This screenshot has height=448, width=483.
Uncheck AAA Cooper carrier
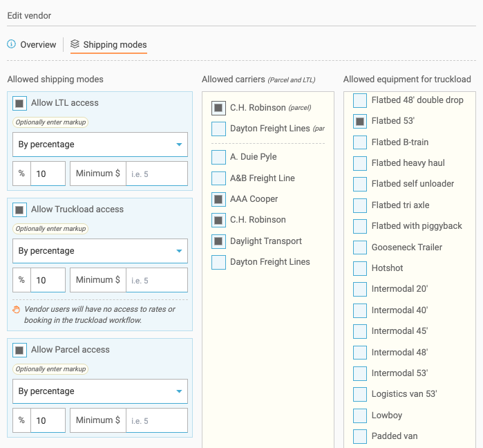click(x=218, y=199)
